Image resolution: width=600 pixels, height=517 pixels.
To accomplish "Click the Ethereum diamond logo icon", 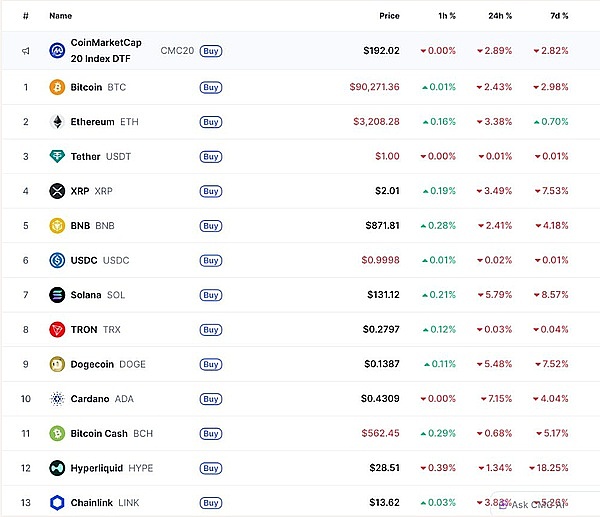I will click(57, 122).
